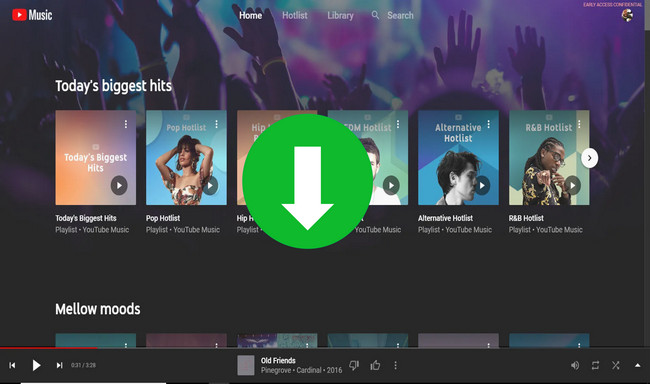Dislike the song Old Friends
The width and height of the screenshot is (650, 384).
(354, 365)
